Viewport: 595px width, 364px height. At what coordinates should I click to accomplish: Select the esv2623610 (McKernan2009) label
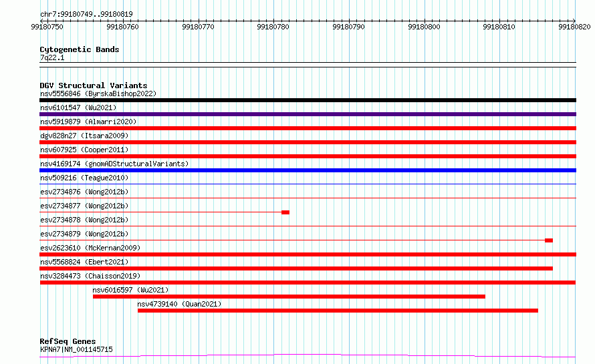pyautogui.click(x=90, y=248)
